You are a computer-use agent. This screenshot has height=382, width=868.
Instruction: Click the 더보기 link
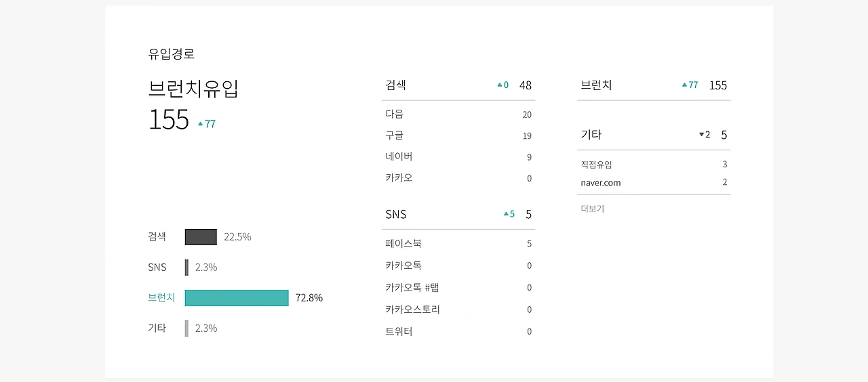(x=592, y=209)
